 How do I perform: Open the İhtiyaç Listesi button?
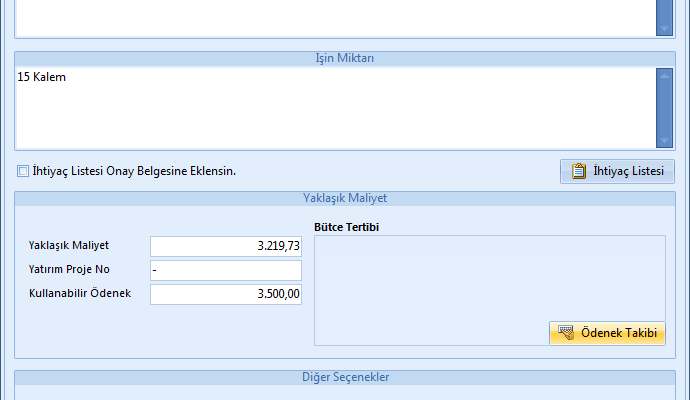pos(617,171)
